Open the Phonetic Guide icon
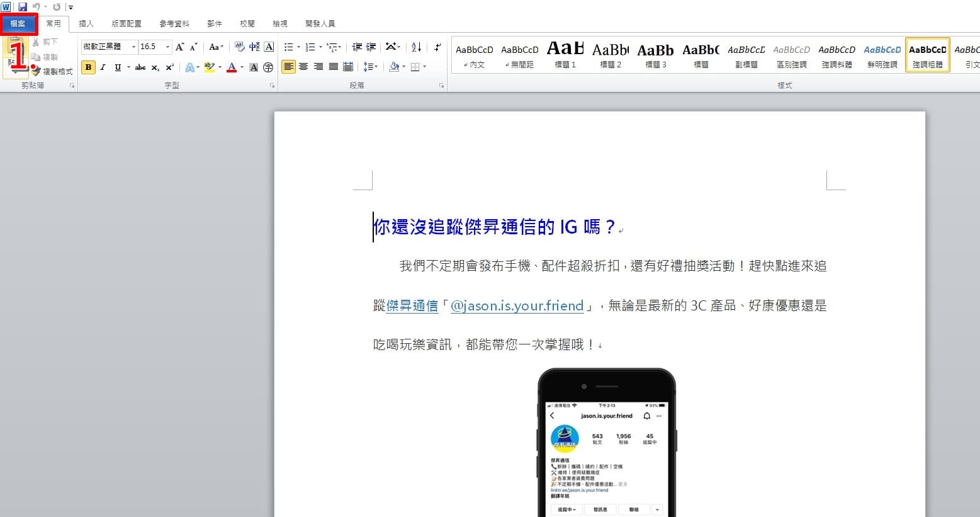This screenshot has height=517, width=980. pos(254,47)
